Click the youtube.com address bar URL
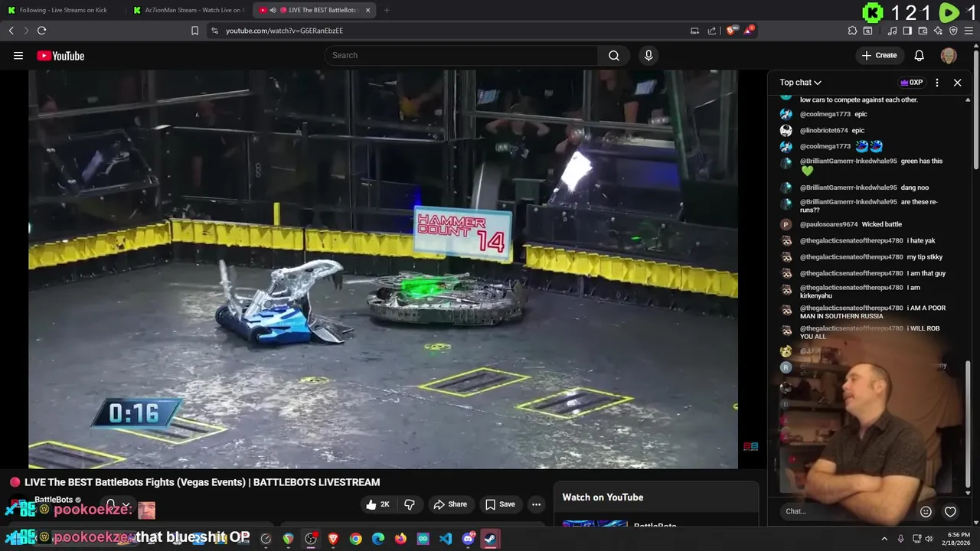The height and width of the screenshot is (551, 980). [x=284, y=31]
